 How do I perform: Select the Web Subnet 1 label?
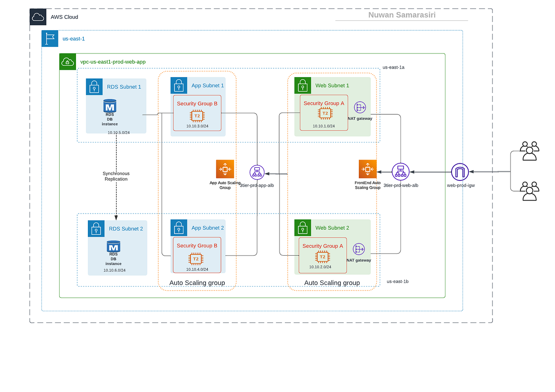(331, 85)
